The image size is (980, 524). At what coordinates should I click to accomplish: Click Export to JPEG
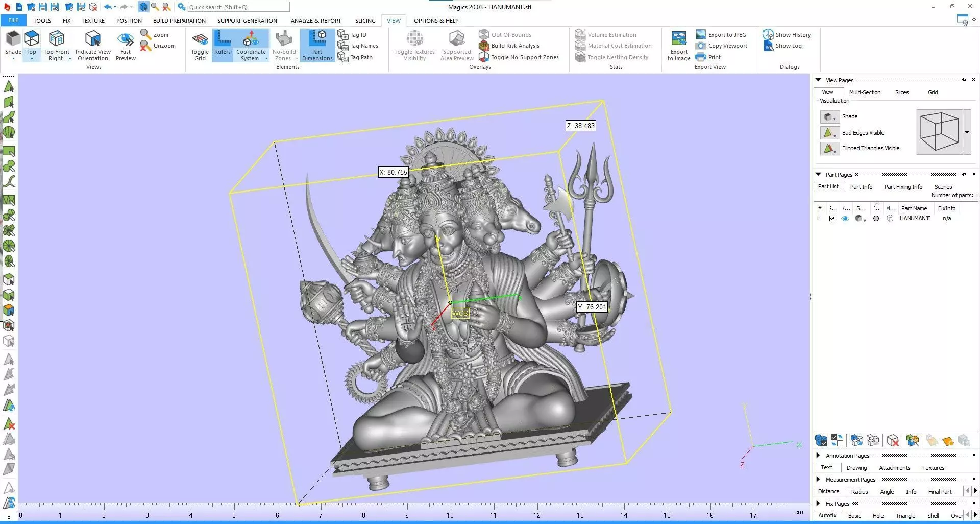coord(721,35)
